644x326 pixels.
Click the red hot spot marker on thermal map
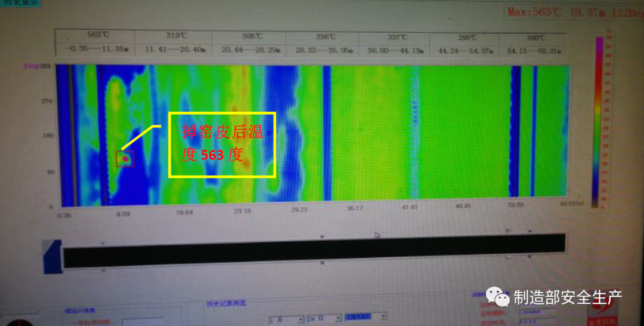pos(125,159)
